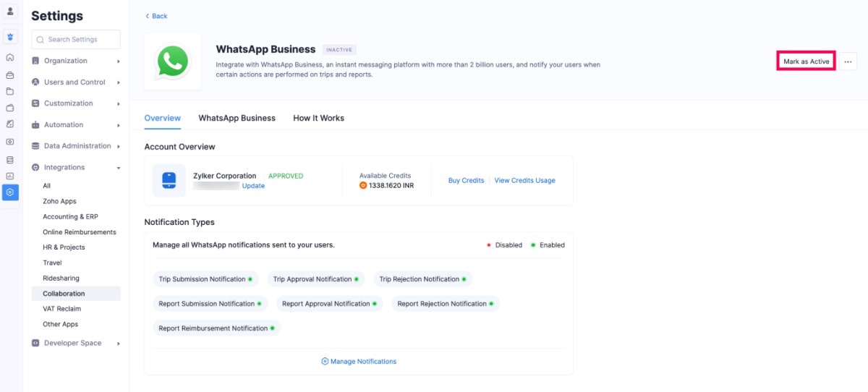Click the WhatsApp Business logo
The width and height of the screenshot is (868, 392).
[x=172, y=61]
